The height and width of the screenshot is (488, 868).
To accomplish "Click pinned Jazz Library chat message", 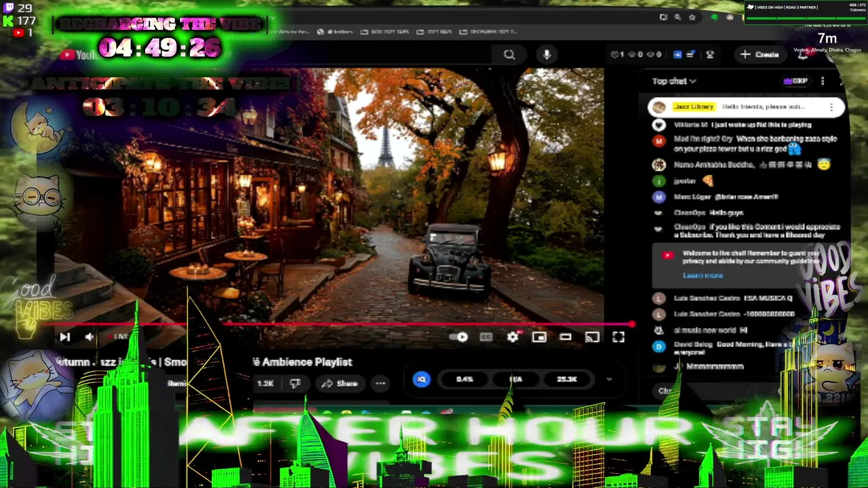I will tap(746, 107).
